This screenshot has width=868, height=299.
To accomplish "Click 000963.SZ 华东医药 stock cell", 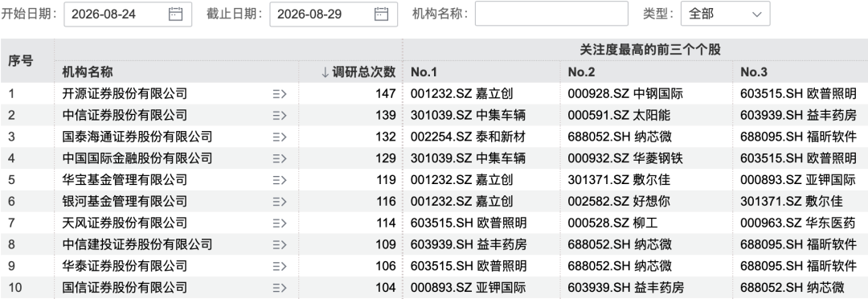I will point(798,223).
